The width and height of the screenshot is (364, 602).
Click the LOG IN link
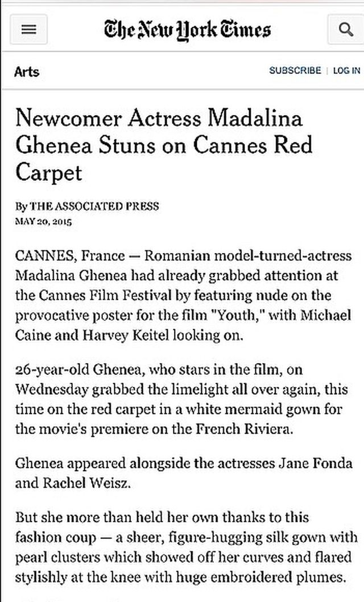coord(346,71)
